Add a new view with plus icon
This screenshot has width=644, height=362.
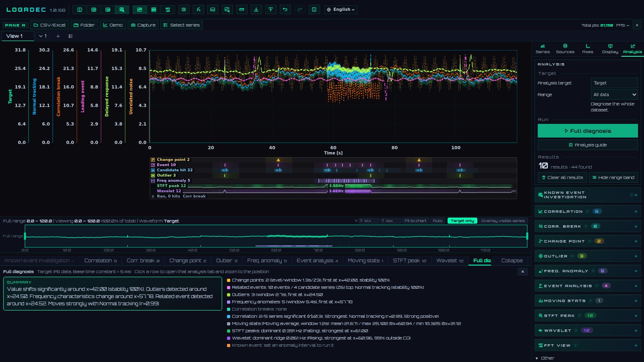click(58, 36)
